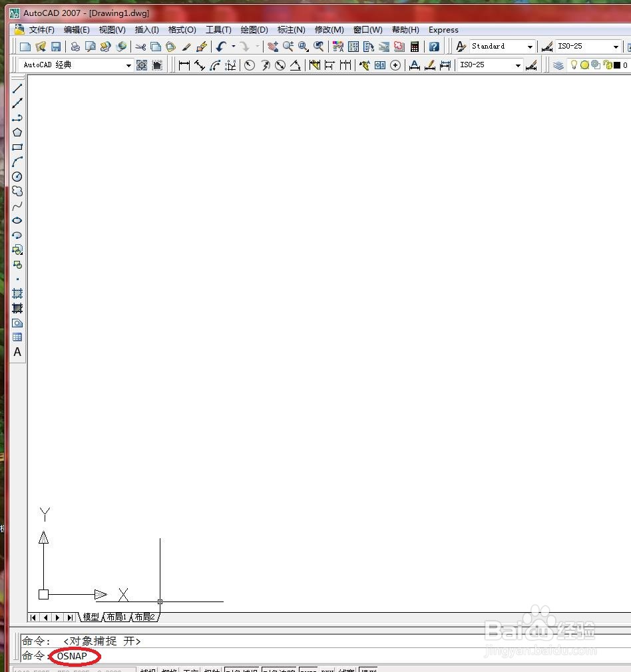Select the 模型 tab
Viewport: 631px width, 672px height.
pyautogui.click(x=91, y=617)
